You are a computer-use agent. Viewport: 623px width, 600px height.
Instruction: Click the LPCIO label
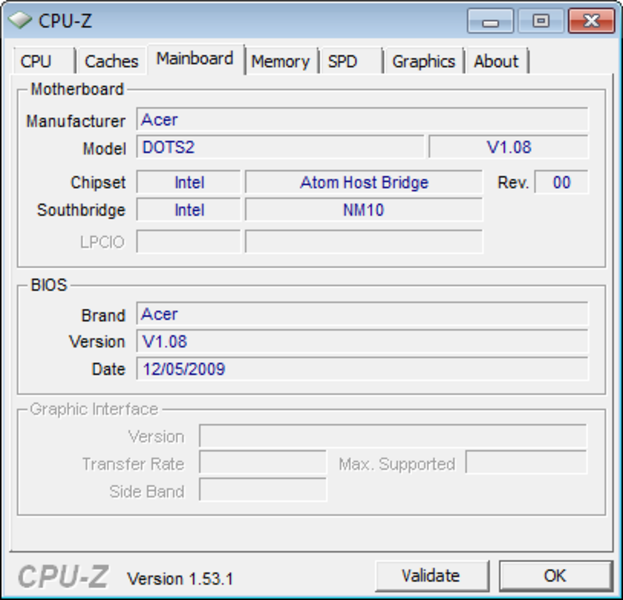click(103, 242)
